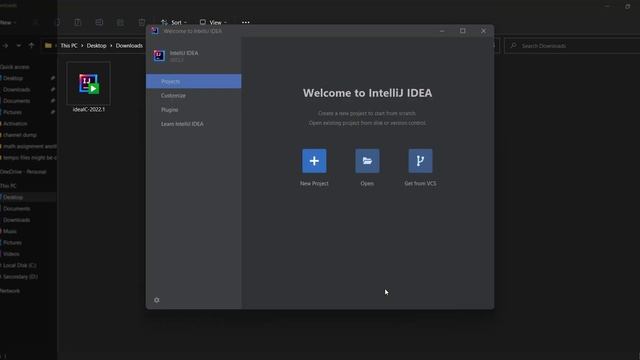Select Desktop under This PC in Explorer
This screenshot has width=640, height=360.
coord(13,197)
